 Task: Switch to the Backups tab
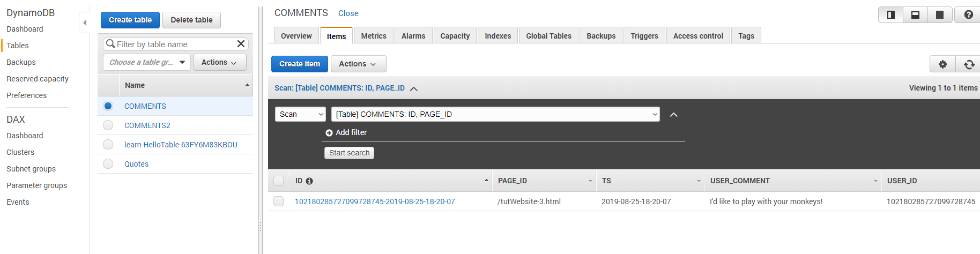601,36
